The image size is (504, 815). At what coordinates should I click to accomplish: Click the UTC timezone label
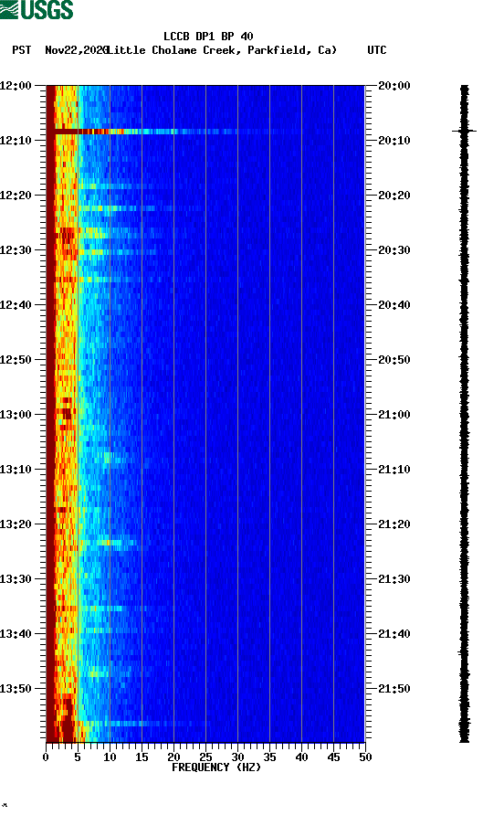[x=377, y=50]
